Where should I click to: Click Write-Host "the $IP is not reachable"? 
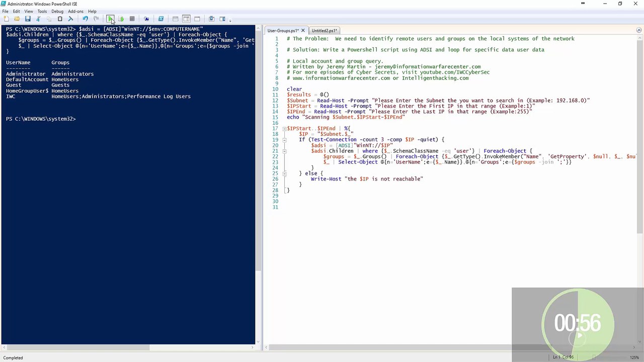point(367,179)
